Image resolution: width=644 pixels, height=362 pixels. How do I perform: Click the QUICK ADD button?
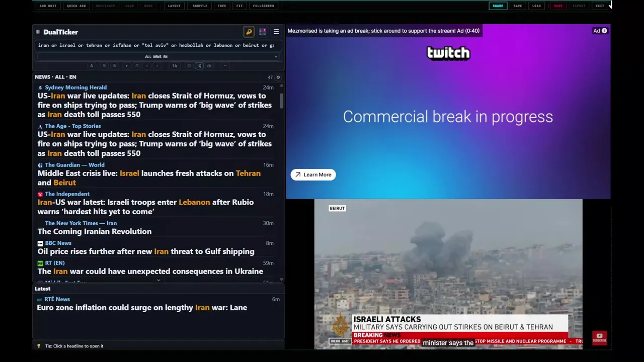click(76, 6)
